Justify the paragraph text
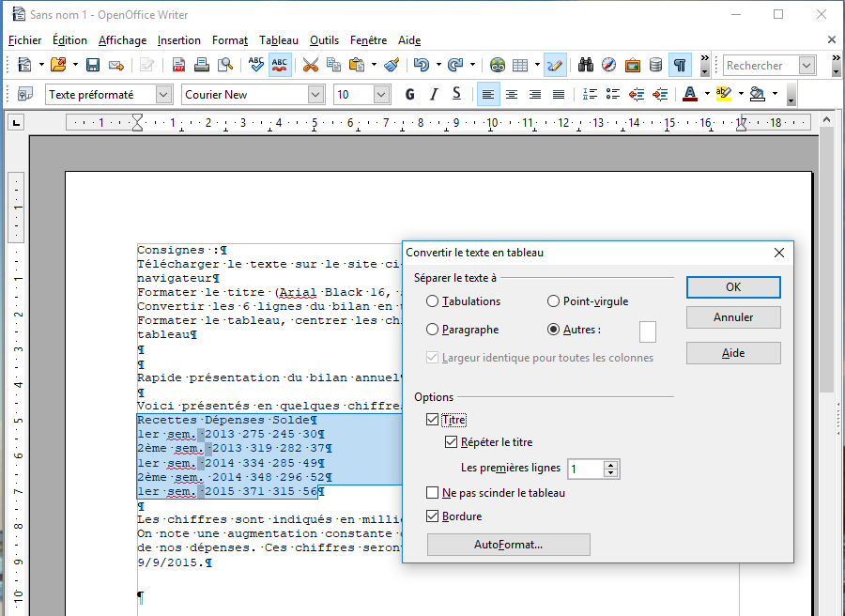Screen dimensions: 845x616 [559, 95]
